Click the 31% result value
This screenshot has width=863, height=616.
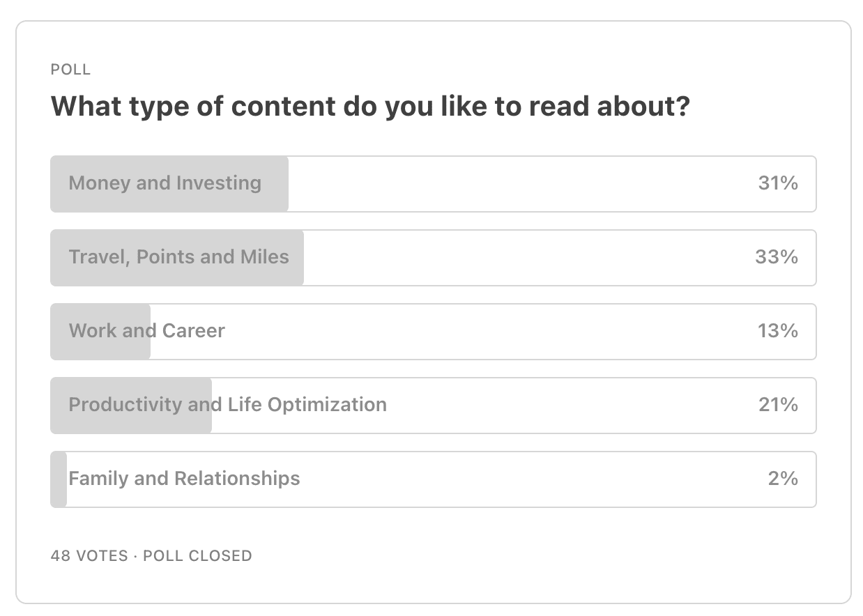coord(778,183)
